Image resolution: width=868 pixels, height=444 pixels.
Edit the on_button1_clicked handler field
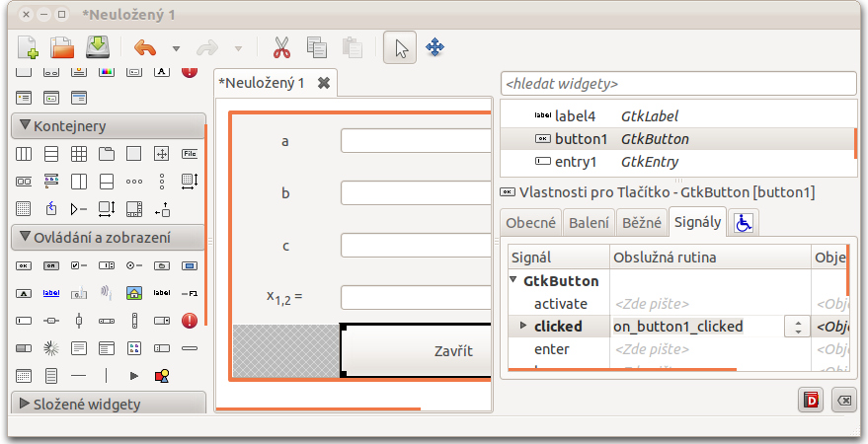pos(697,327)
